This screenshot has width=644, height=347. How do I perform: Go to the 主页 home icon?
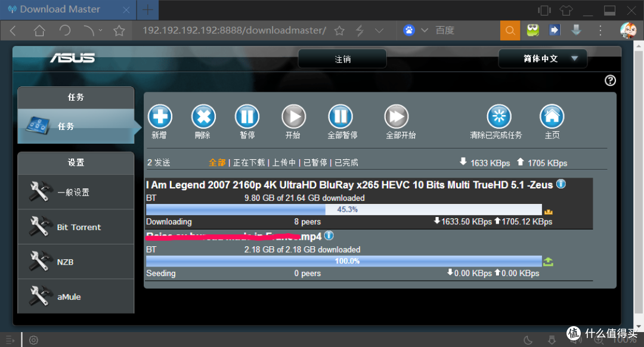pyautogui.click(x=552, y=117)
